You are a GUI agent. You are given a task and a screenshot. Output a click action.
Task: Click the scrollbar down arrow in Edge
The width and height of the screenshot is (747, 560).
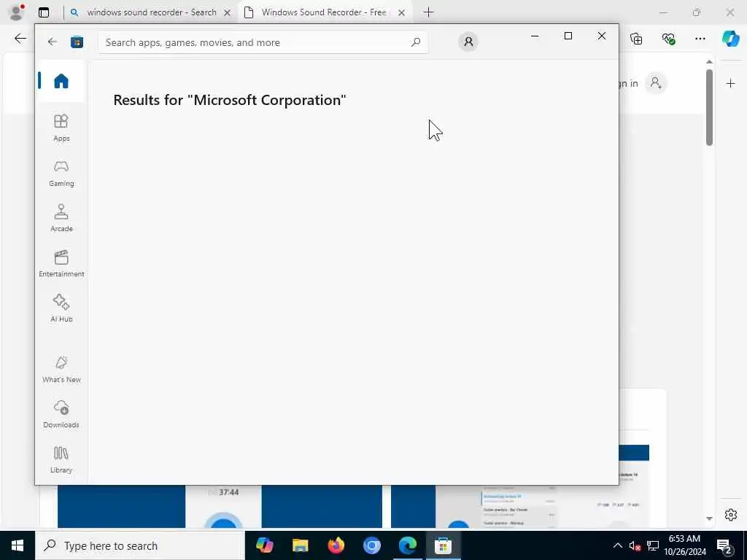point(709,518)
